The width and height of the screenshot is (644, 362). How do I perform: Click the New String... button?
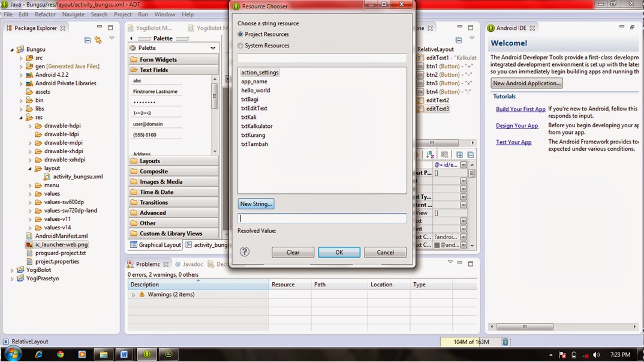tap(256, 204)
